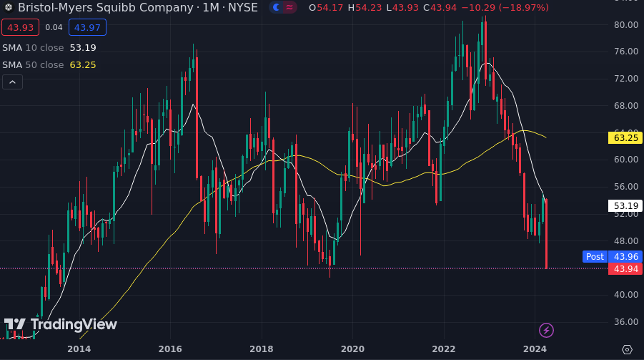Click the yellow 63.25 SMA price label
This screenshot has width=644, height=360.
625,138
